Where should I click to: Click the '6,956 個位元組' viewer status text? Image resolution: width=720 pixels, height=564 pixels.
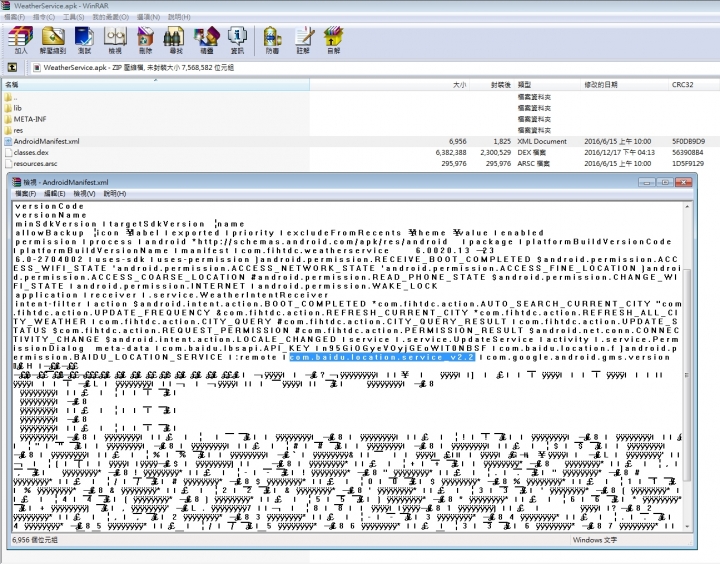click(x=35, y=540)
